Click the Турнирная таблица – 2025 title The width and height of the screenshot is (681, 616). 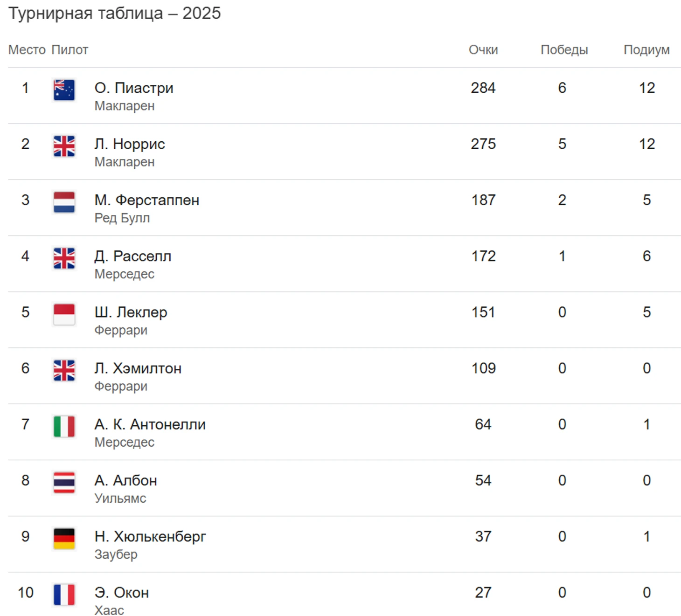pyautogui.click(x=115, y=14)
